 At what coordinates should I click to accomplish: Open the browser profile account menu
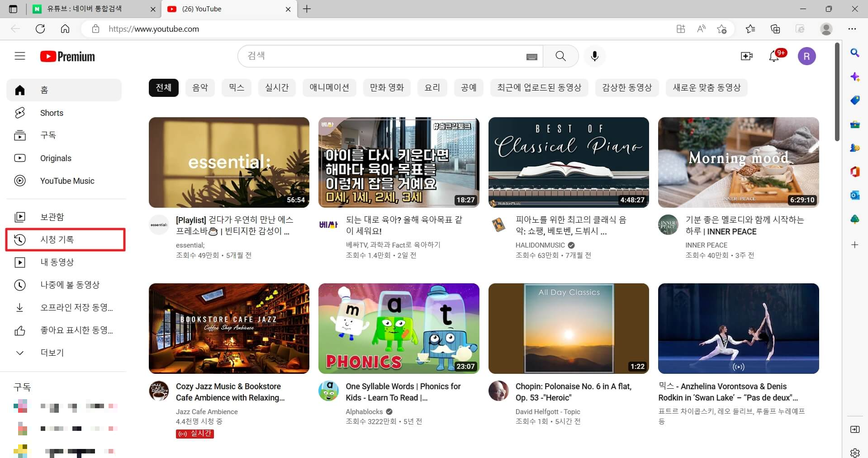825,29
